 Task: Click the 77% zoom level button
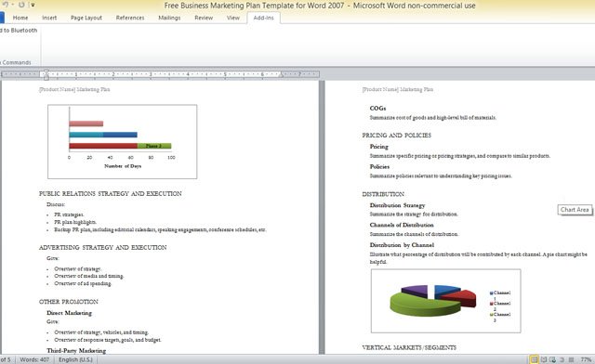pyautogui.click(x=586, y=359)
